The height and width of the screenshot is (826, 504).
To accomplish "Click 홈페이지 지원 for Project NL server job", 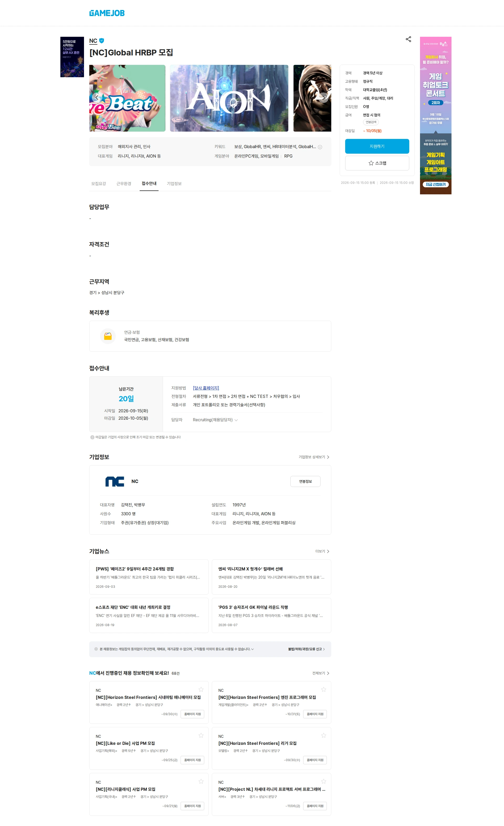I will [x=315, y=806].
